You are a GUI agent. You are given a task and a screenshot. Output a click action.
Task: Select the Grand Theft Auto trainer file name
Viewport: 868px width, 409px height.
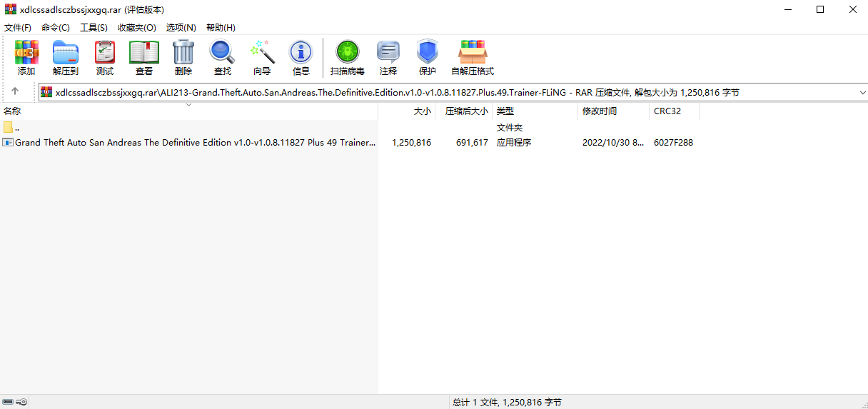click(x=195, y=142)
